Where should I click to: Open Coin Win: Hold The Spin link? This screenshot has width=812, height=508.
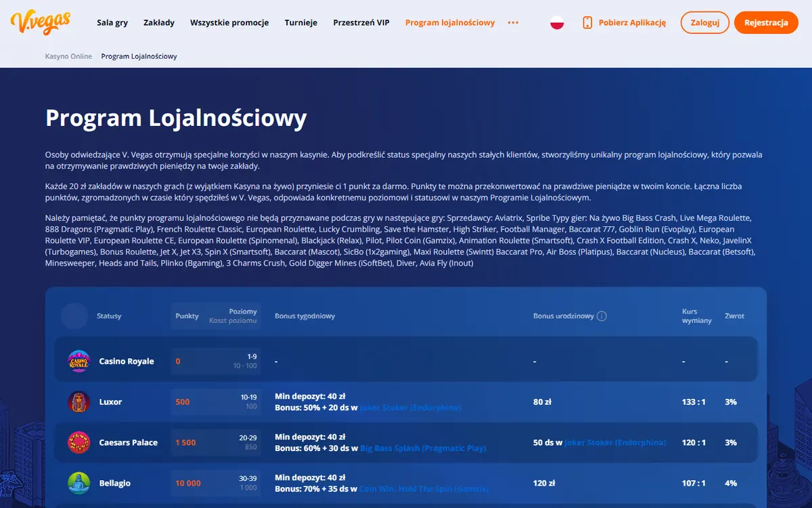tap(424, 489)
